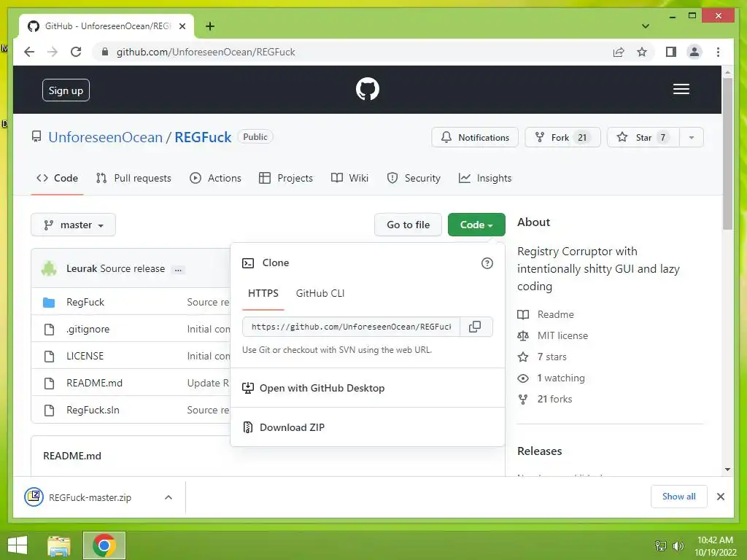This screenshot has height=560, width=747.
Task: Open Chrome tab search chevron
Action: pyautogui.click(x=645, y=26)
